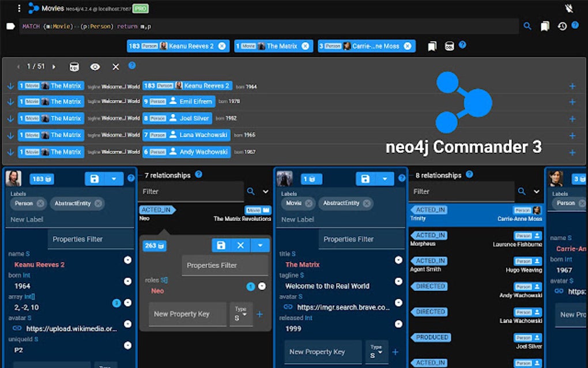
Task: Click the magnifier icon to run the Cypher query
Action: [526, 27]
